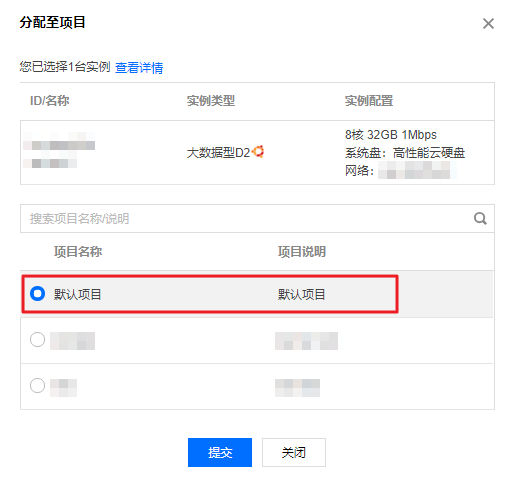Click the blurred network name after 网络
Viewport: 514px width, 481px height.
[x=417, y=170]
